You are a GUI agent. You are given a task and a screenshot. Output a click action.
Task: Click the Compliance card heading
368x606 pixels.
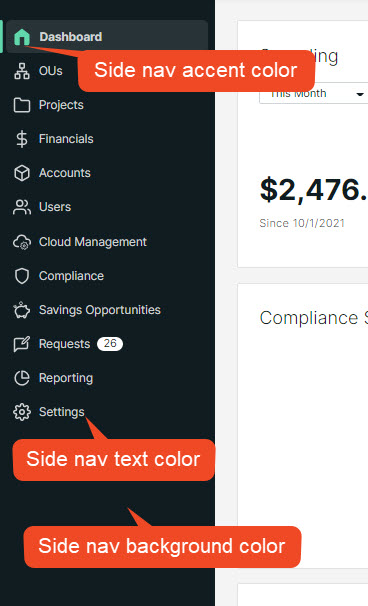313,318
